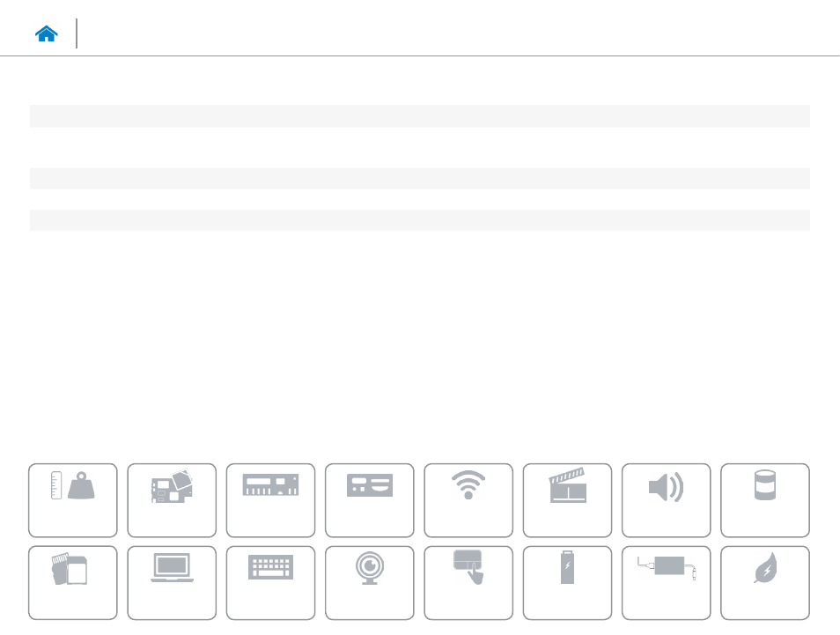Open the audio speaker tile

666,500
